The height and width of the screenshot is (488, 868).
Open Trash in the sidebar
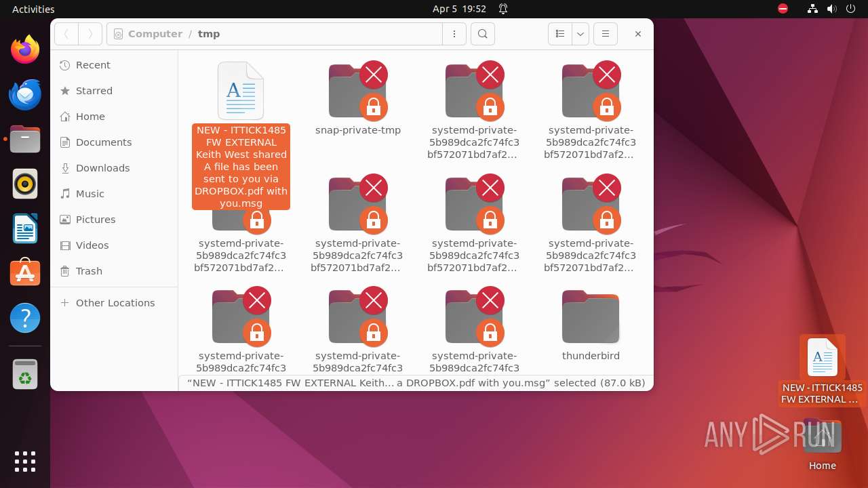click(114, 271)
